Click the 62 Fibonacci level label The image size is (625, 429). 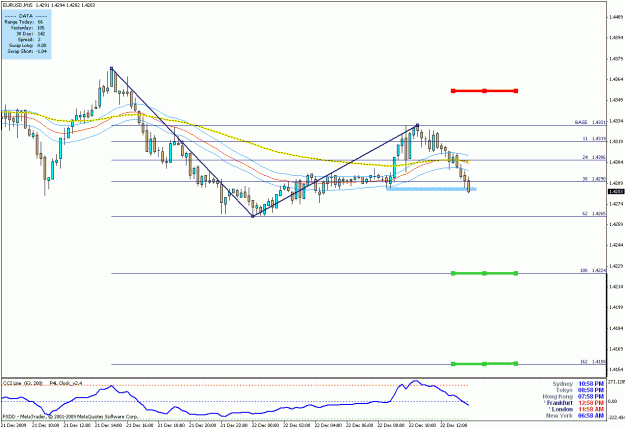point(594,214)
